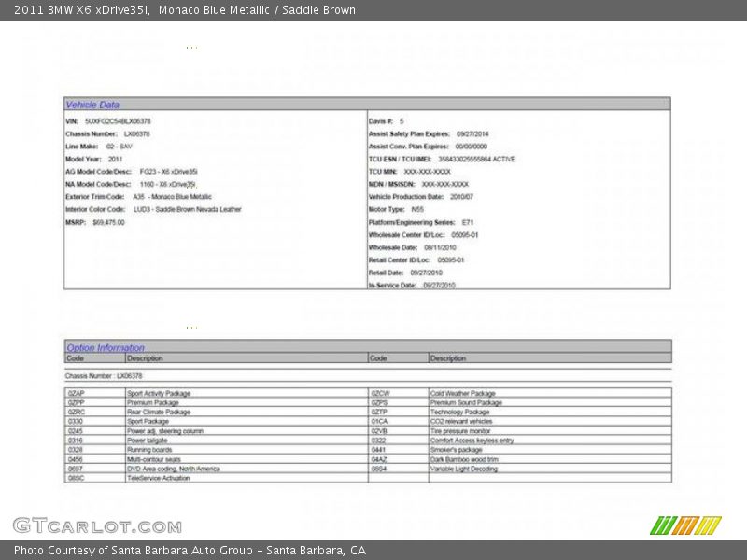The image size is (747, 560).
Task: Select the Technology Package entry
Action: coord(459,413)
